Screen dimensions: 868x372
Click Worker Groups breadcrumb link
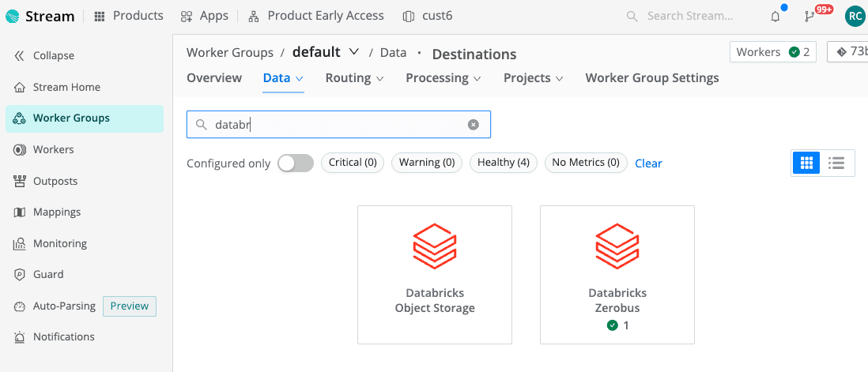[x=230, y=52]
